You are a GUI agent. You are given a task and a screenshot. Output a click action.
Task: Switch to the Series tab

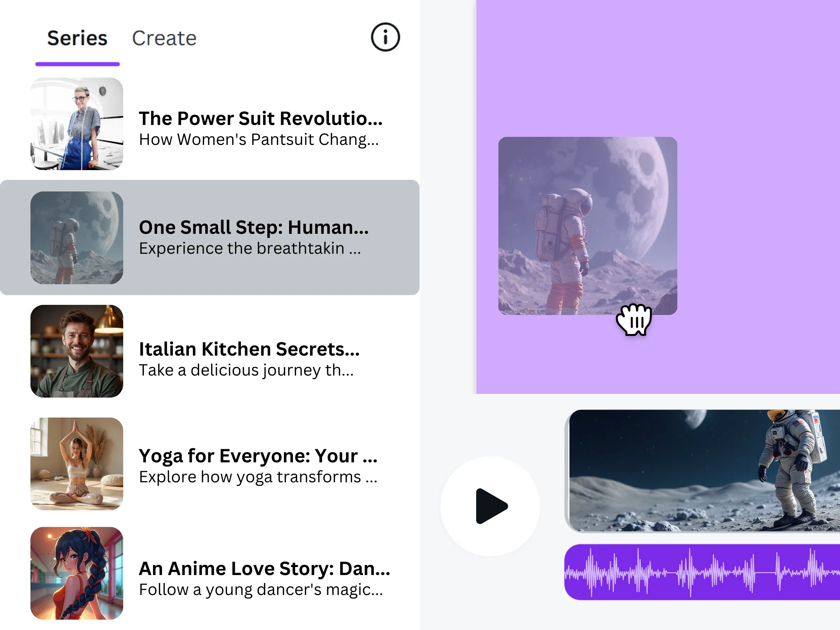click(x=77, y=38)
